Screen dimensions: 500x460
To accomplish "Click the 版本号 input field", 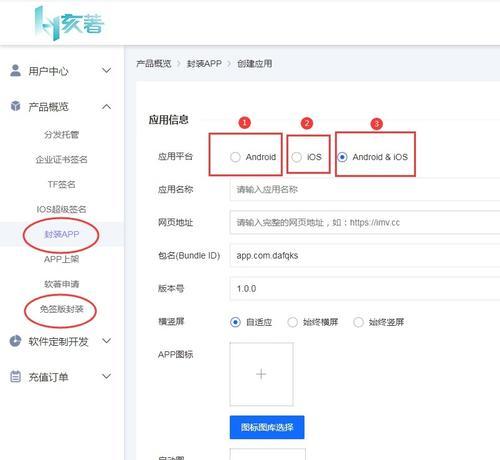I will pos(365,289).
